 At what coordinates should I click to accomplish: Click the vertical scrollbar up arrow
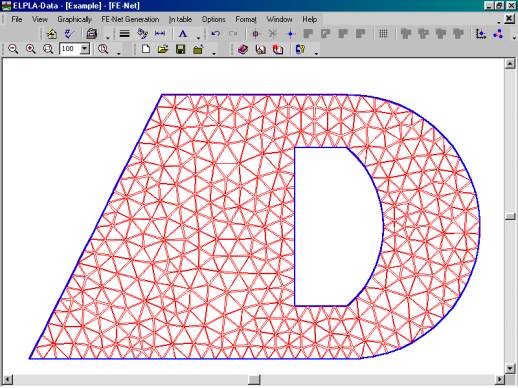click(510, 63)
